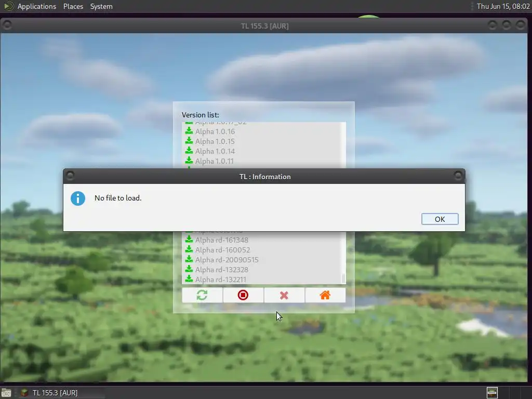
Task: Open the Places menu
Action: click(73, 6)
